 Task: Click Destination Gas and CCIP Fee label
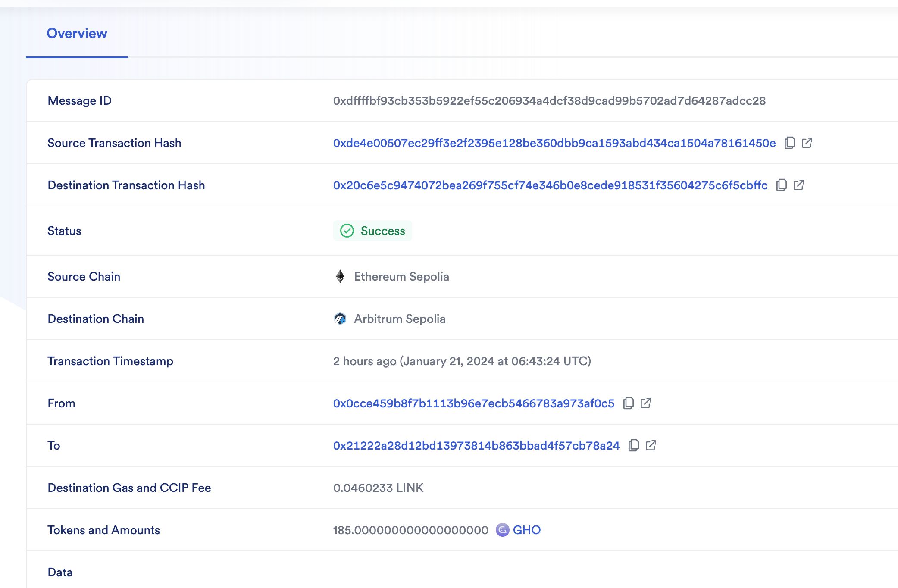point(129,488)
